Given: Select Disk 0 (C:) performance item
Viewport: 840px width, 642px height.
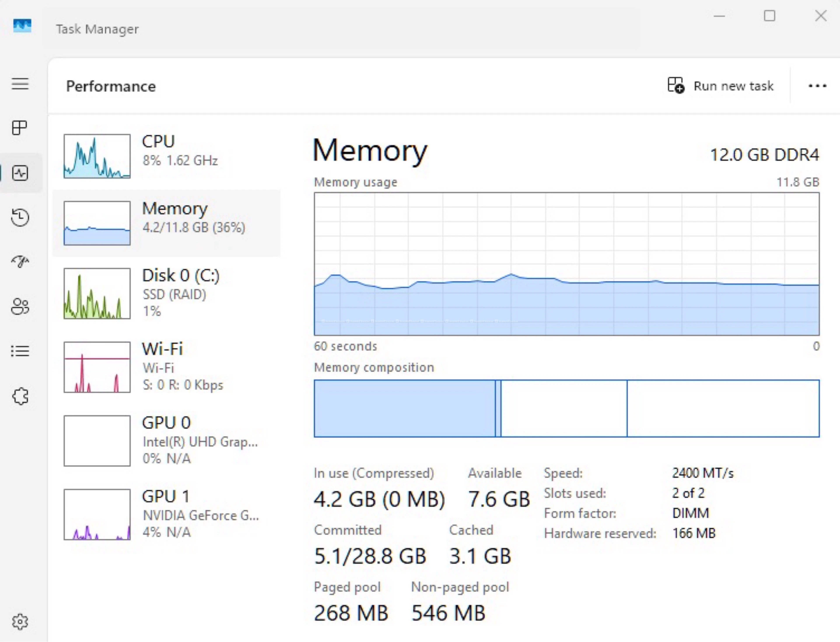Looking at the screenshot, I should click(x=166, y=293).
